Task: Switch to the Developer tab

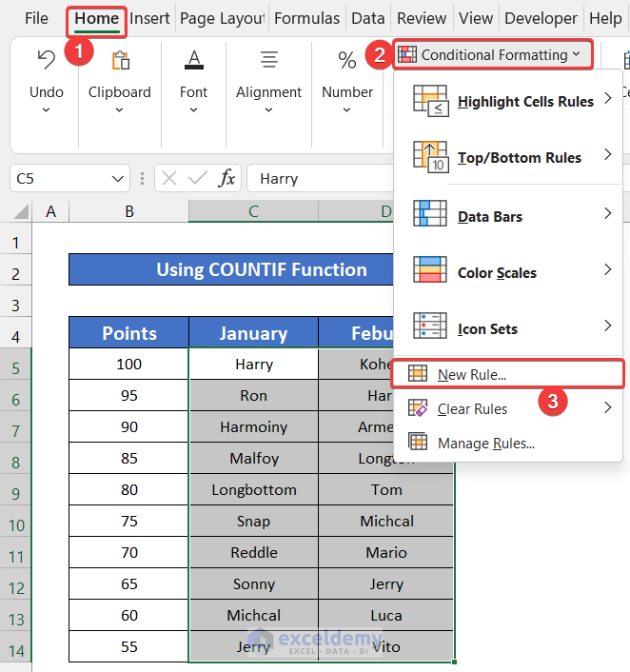Action: click(541, 18)
